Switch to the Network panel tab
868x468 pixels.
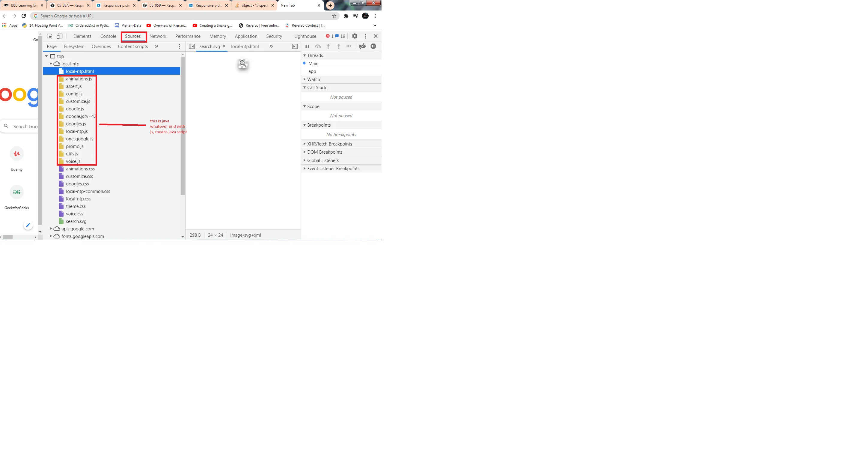coord(158,36)
